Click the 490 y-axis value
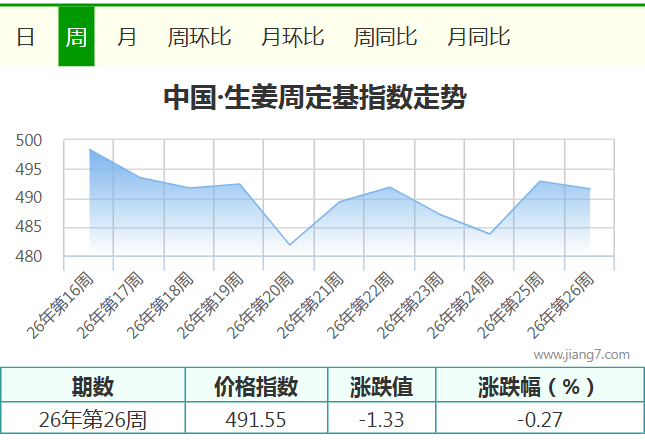 click(x=29, y=198)
